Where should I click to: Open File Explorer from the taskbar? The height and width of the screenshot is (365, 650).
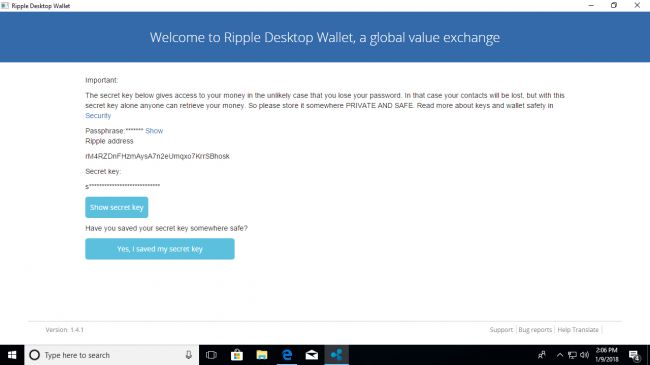262,355
